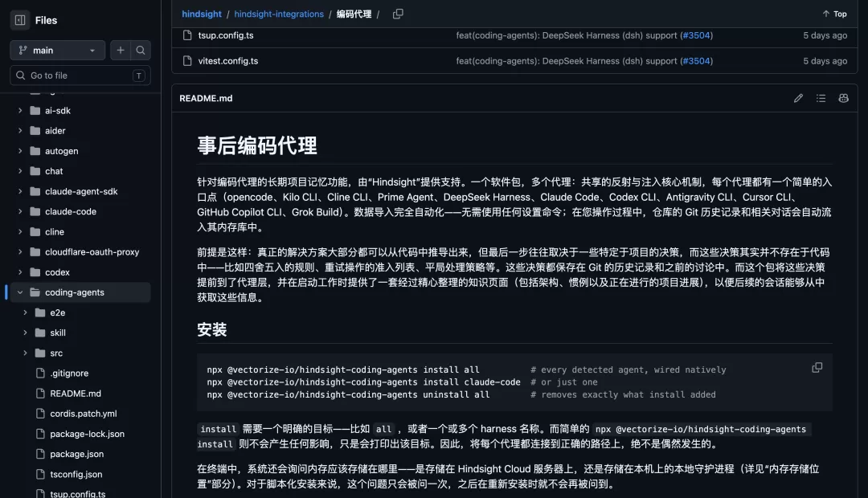Edit README with the pencil icon
The height and width of the screenshot is (498, 868).
pos(798,98)
